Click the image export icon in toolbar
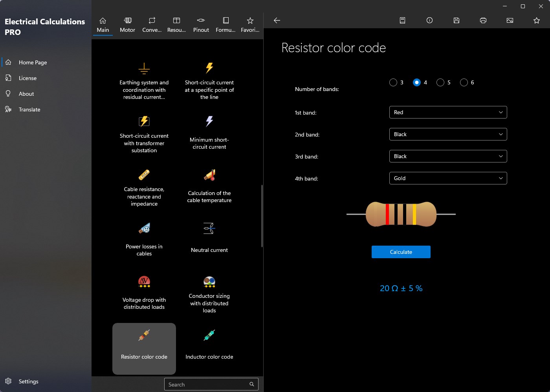Viewport: 550px width, 392px height. tap(510, 20)
